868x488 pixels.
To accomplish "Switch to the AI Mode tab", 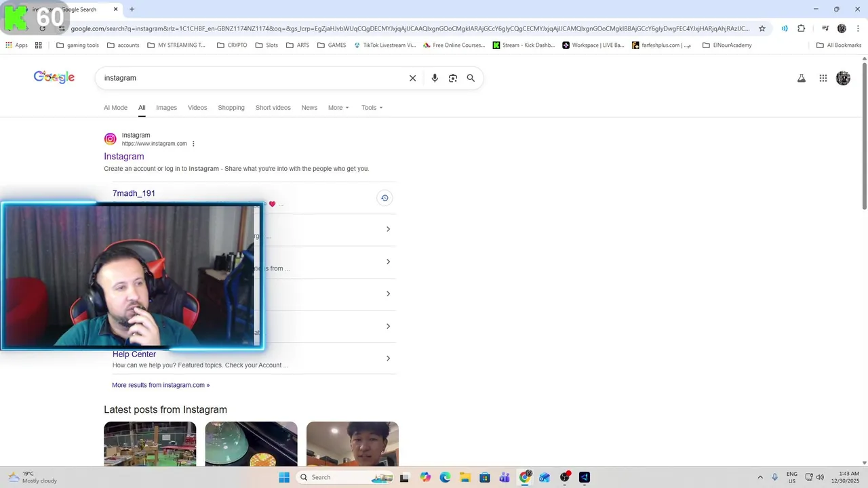I will click(x=115, y=108).
